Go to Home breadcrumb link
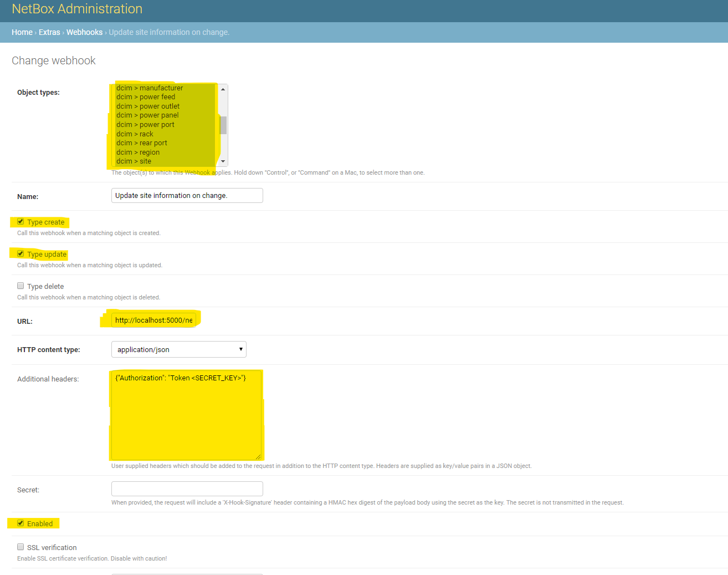The width and height of the screenshot is (728, 575). (x=22, y=32)
